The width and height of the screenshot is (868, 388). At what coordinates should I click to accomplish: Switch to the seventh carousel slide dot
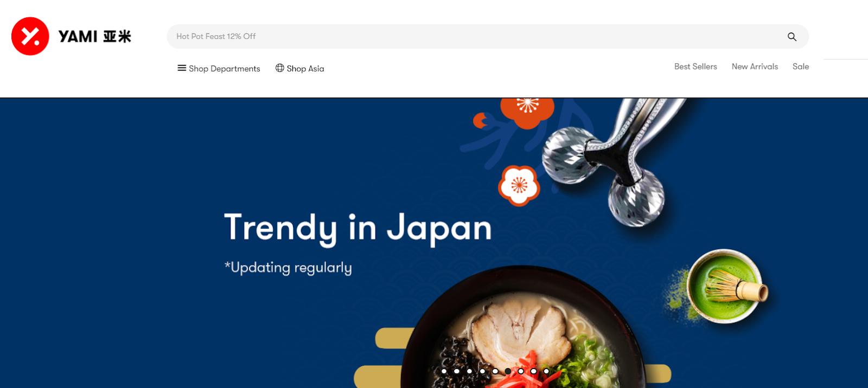click(x=521, y=371)
